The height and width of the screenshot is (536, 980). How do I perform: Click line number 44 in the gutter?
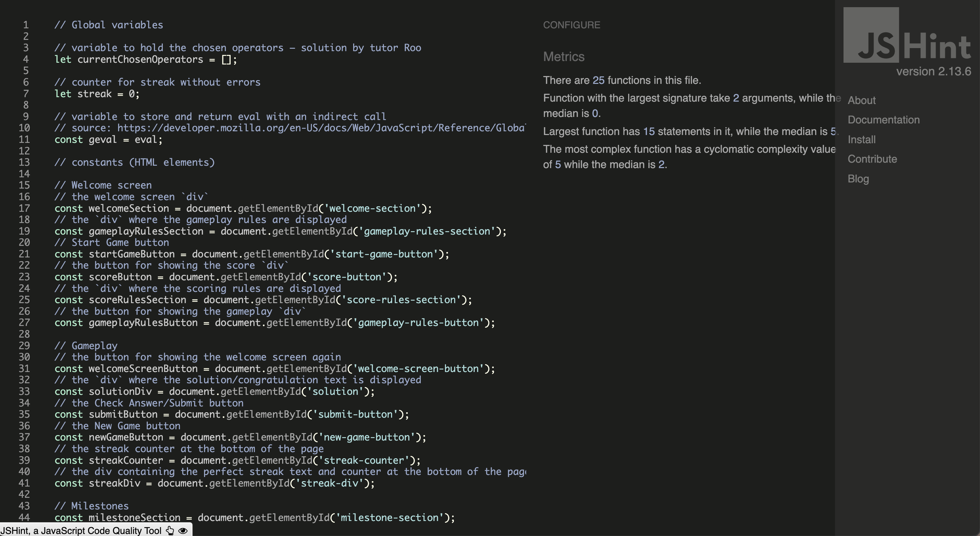[x=24, y=517]
